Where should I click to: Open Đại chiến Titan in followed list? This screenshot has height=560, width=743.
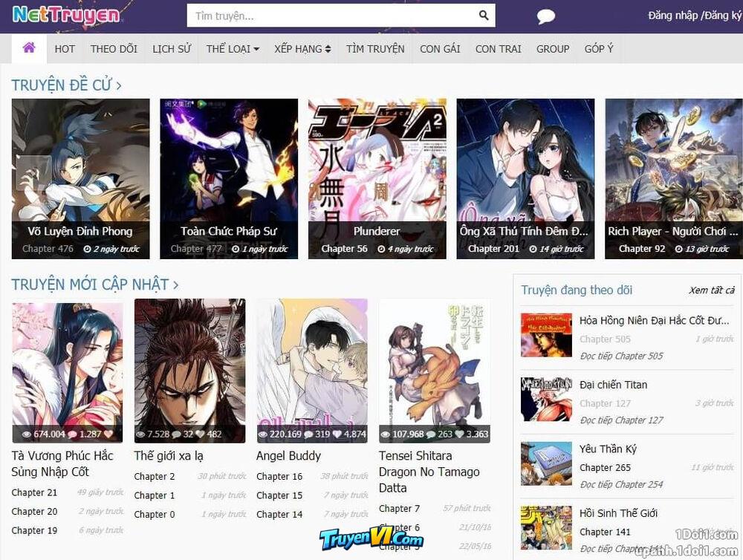click(613, 385)
